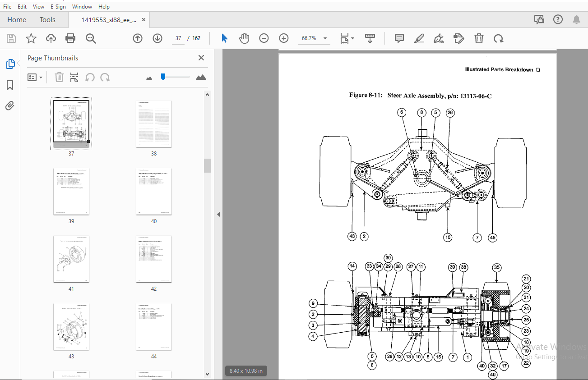Open the find text magnifier tool
The width and height of the screenshot is (588, 380).
coord(91,38)
